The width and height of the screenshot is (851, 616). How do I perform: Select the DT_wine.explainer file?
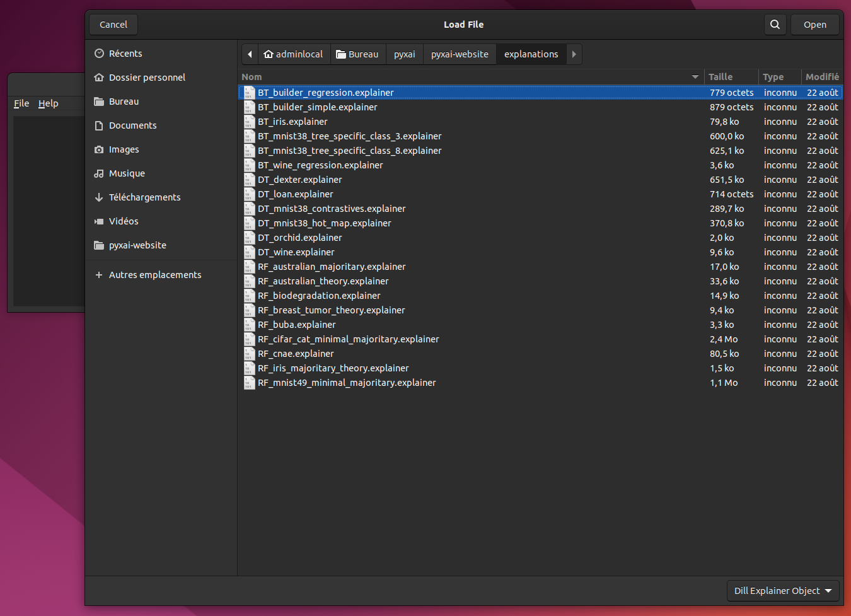[295, 252]
